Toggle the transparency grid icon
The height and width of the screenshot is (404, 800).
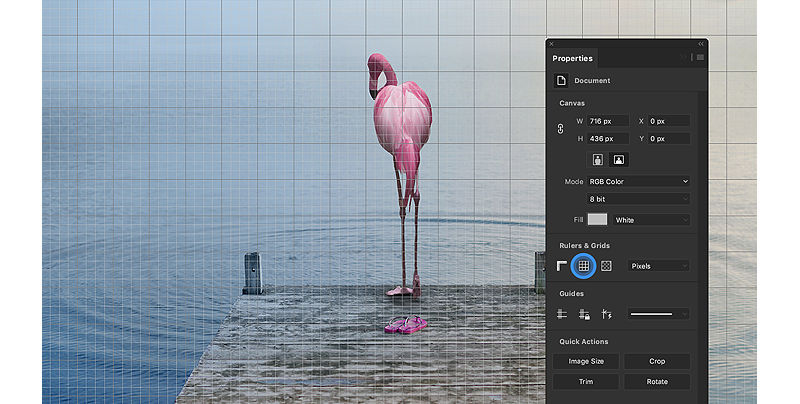tap(606, 266)
